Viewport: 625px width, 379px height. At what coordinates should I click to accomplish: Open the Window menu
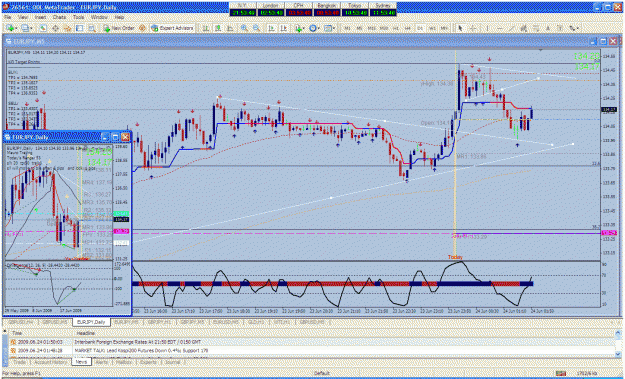99,18
